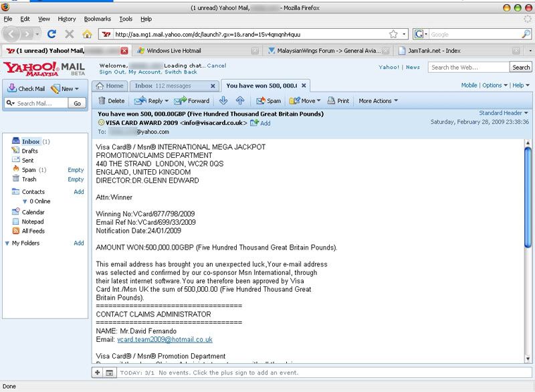Open the Reply dropdown arrow

point(167,101)
